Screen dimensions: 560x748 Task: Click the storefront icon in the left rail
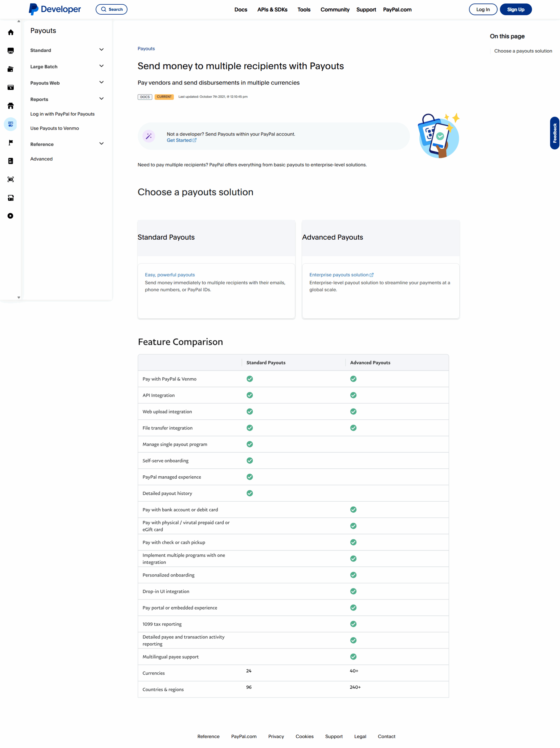pyautogui.click(x=11, y=106)
